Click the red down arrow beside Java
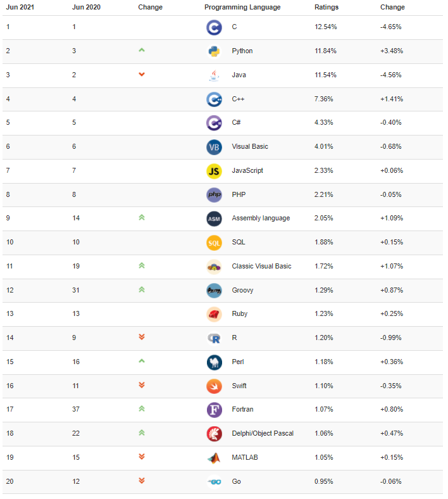 point(142,74)
